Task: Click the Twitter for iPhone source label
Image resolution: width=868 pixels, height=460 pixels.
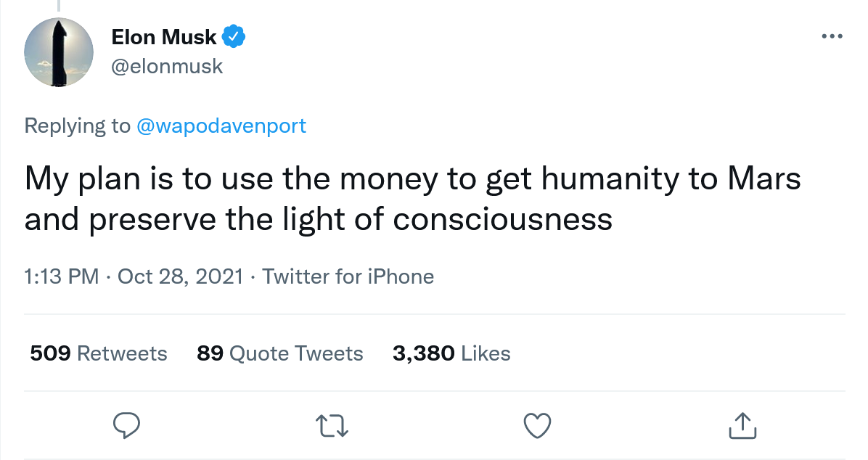Action: point(348,276)
